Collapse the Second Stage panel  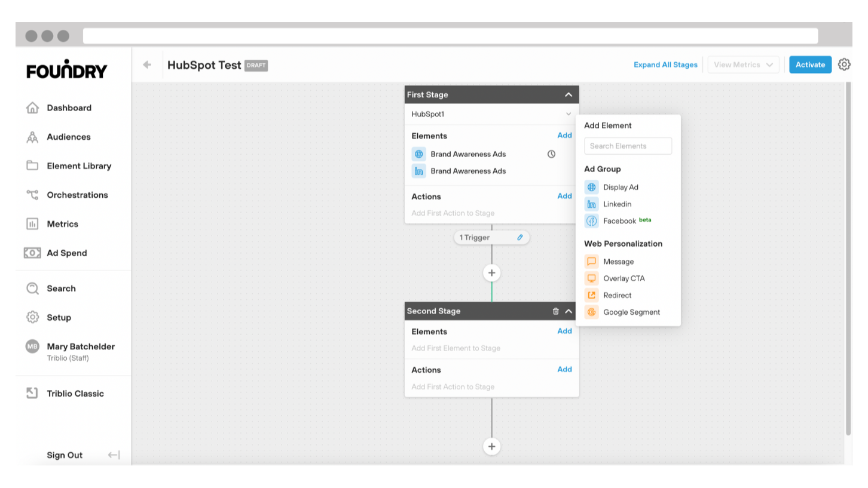coord(569,311)
